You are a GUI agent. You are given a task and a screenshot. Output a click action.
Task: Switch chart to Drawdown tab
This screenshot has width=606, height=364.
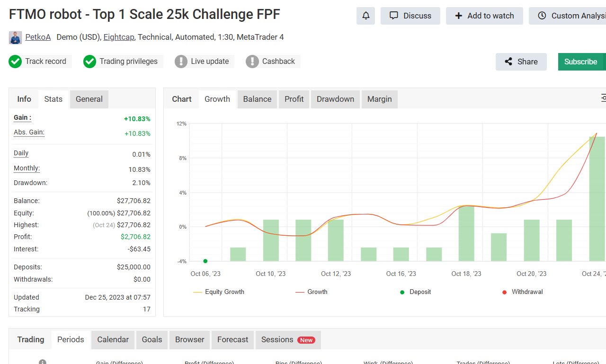coord(335,99)
